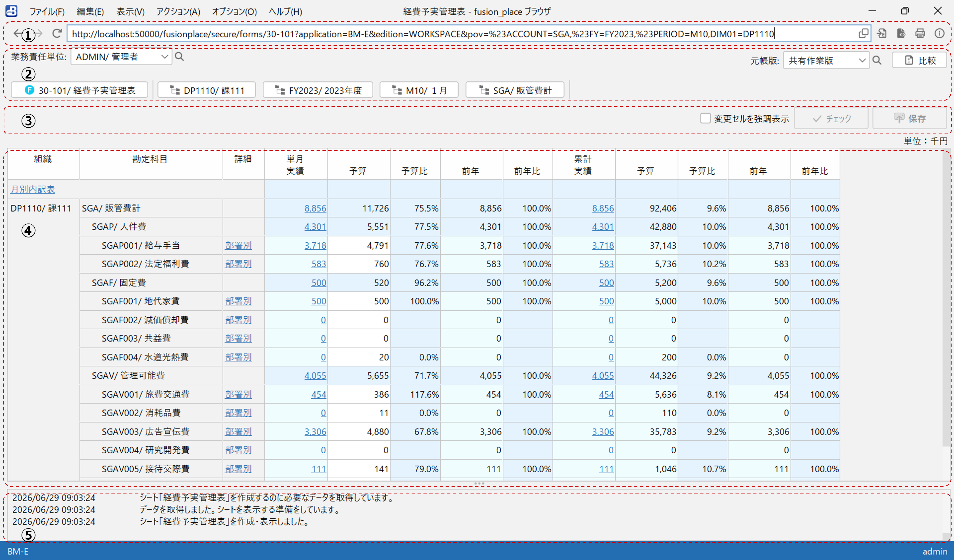The height and width of the screenshot is (560, 954).
Task: Open 部署別 link for SGAV005/ 接待交際費
Action: pos(238,469)
